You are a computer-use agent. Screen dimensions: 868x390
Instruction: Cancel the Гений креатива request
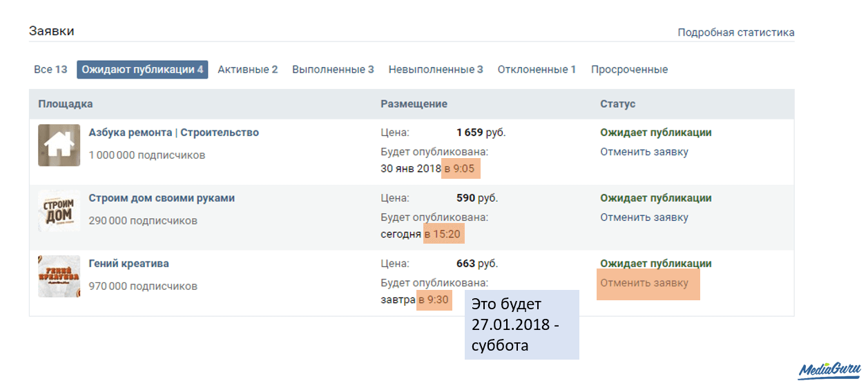click(x=644, y=283)
